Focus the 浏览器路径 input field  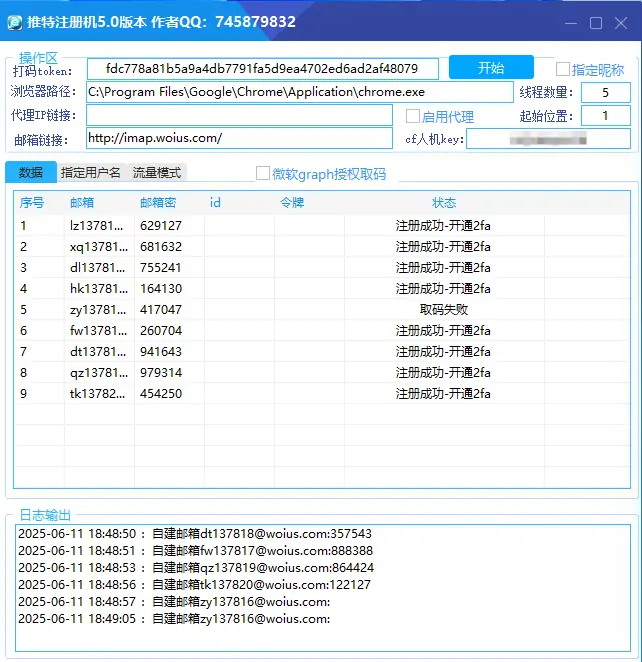300,92
